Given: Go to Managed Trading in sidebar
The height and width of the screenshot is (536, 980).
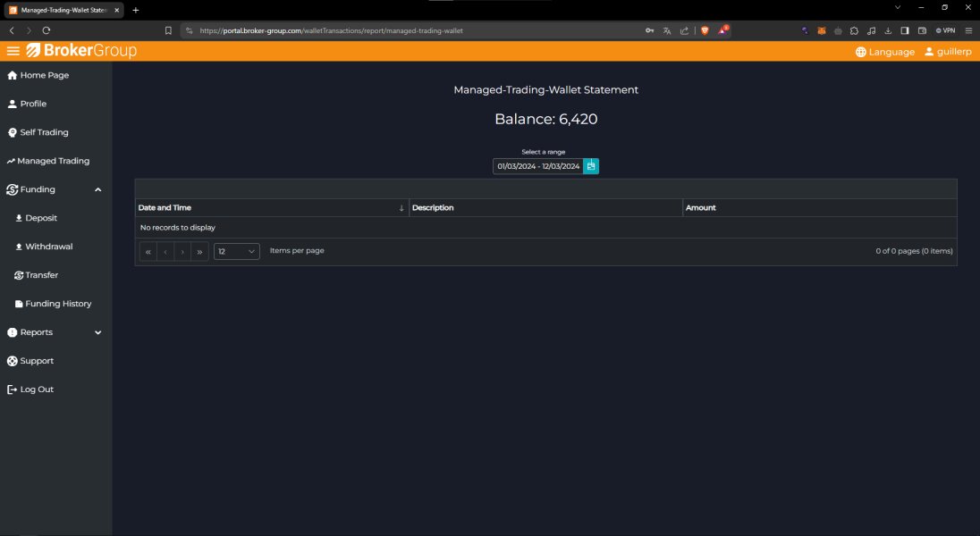Looking at the screenshot, I should click(53, 161).
